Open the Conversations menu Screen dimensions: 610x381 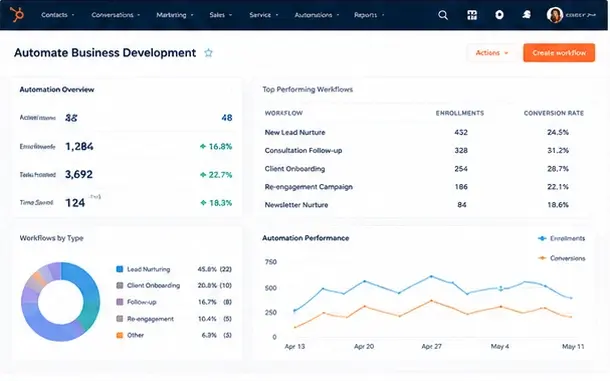tap(116, 15)
